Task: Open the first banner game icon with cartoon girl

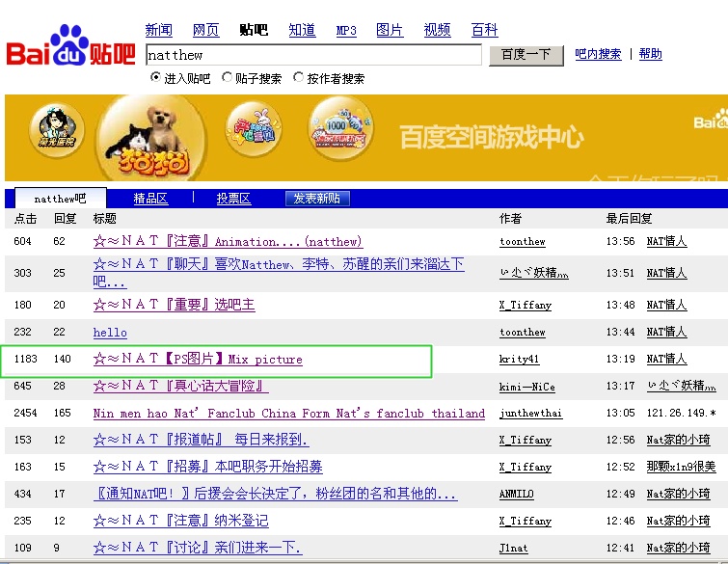Action: (57, 130)
